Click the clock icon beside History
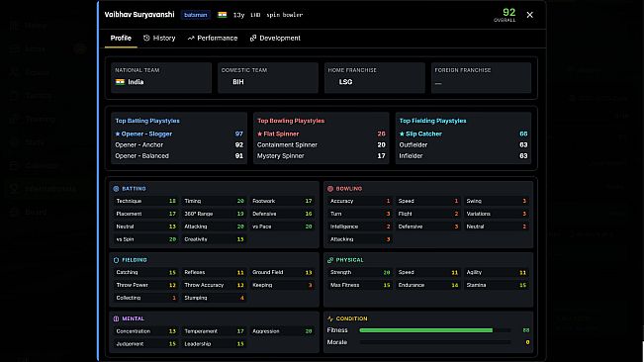Screen dimensions: 644x362 click(146, 38)
